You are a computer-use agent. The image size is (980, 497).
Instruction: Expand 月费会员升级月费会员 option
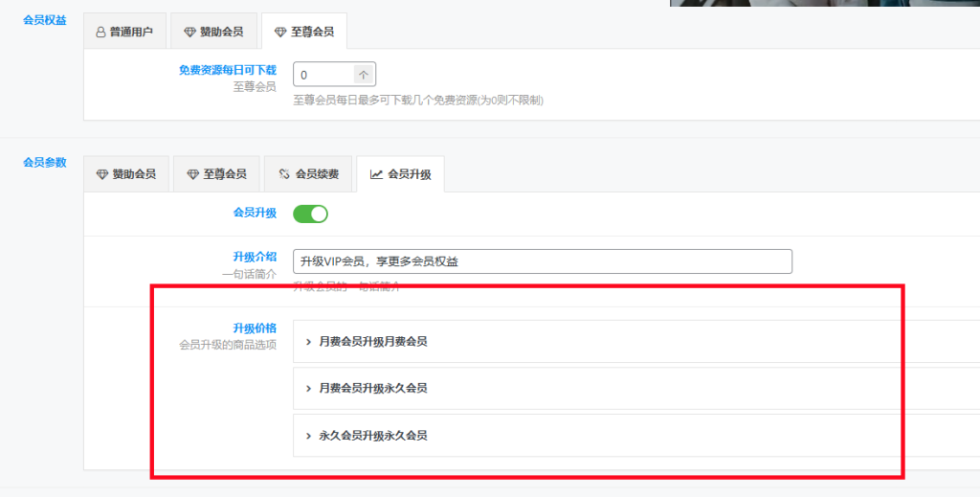(x=636, y=341)
